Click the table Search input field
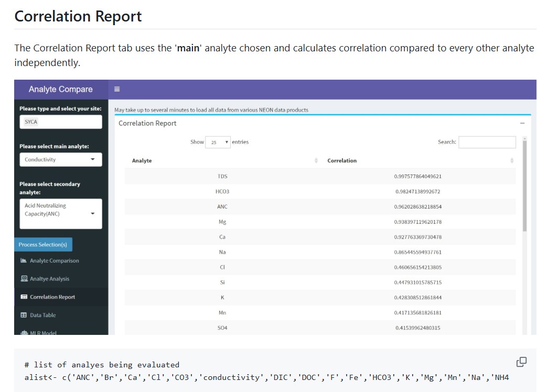Image resolution: width=537 pixels, height=392 pixels. (487, 142)
